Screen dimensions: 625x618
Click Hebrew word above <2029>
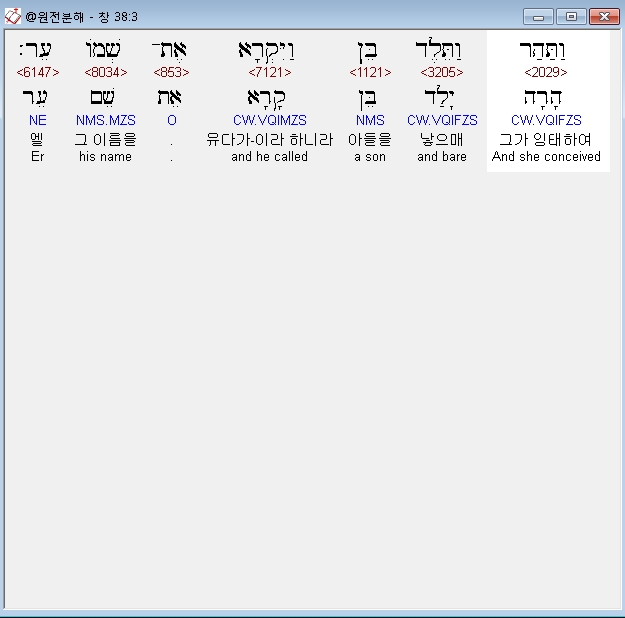pyautogui.click(x=542, y=50)
